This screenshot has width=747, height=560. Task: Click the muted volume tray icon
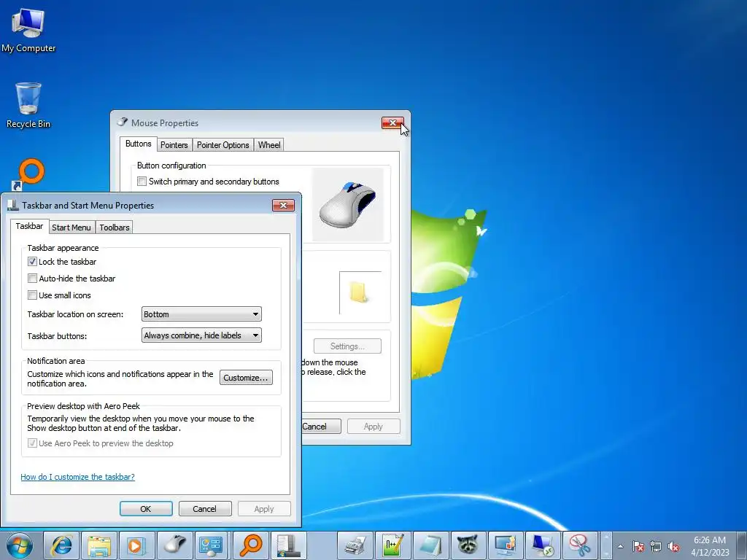[673, 546]
